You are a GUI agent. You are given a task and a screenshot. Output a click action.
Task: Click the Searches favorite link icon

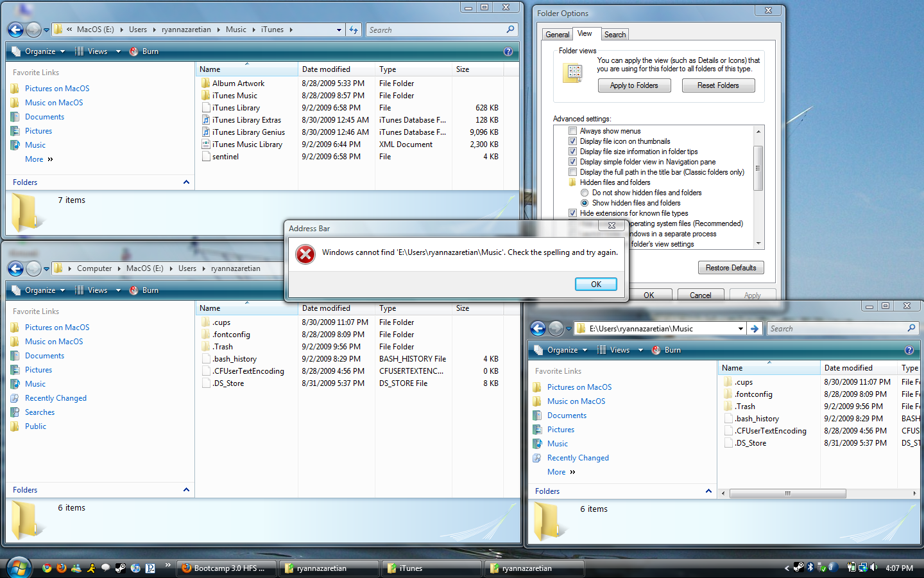(x=15, y=412)
